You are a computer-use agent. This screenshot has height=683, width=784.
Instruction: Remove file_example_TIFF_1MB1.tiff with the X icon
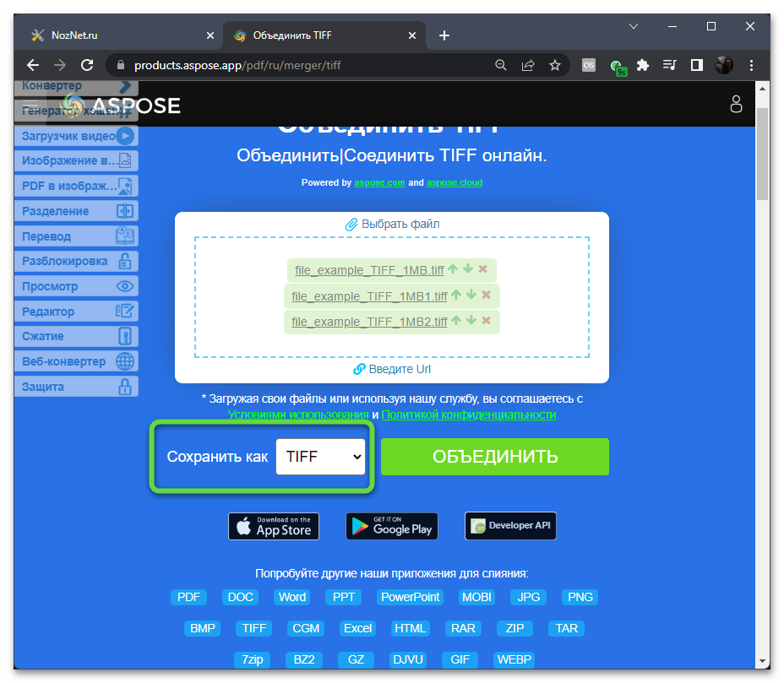pos(486,295)
